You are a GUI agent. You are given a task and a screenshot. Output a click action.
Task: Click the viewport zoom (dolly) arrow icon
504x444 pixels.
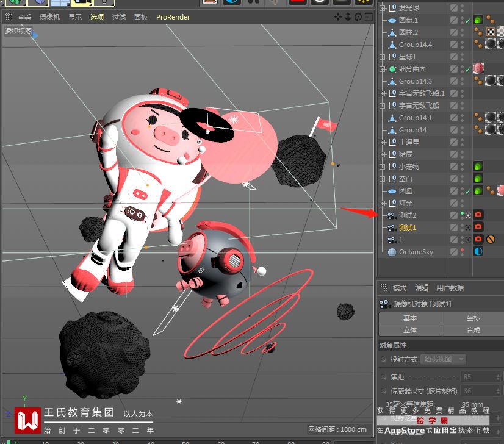click(348, 16)
